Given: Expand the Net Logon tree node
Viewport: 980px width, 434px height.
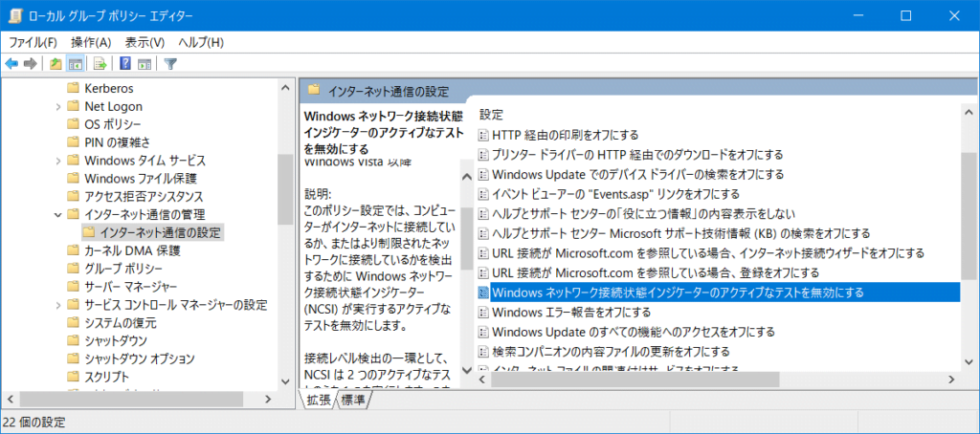Looking at the screenshot, I should tap(58, 107).
